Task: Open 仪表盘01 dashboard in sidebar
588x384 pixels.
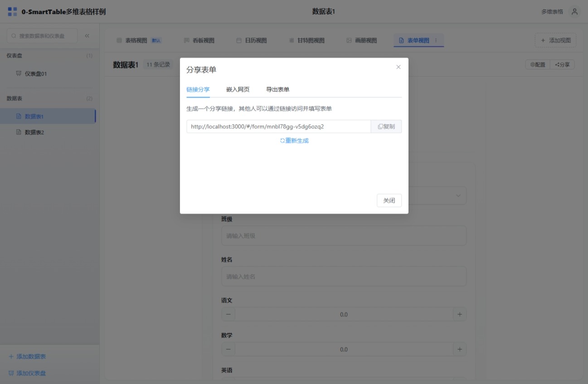Action: click(35, 74)
